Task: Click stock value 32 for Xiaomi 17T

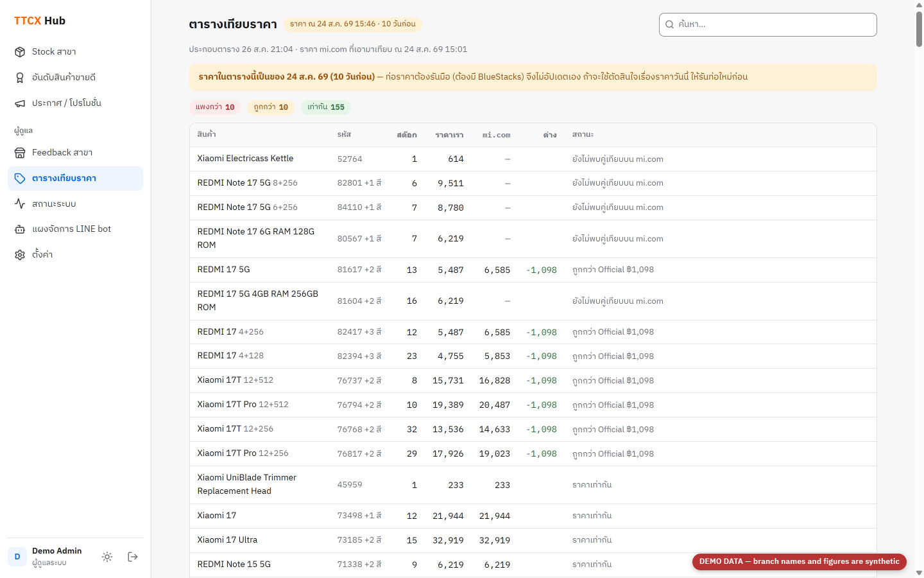Action: (412, 430)
